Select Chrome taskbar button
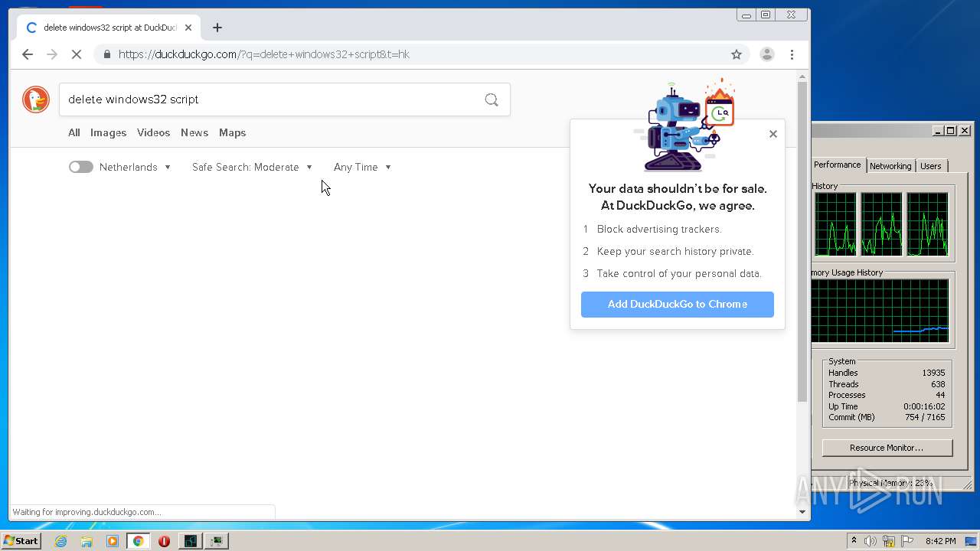Image resolution: width=980 pixels, height=551 pixels. (138, 541)
